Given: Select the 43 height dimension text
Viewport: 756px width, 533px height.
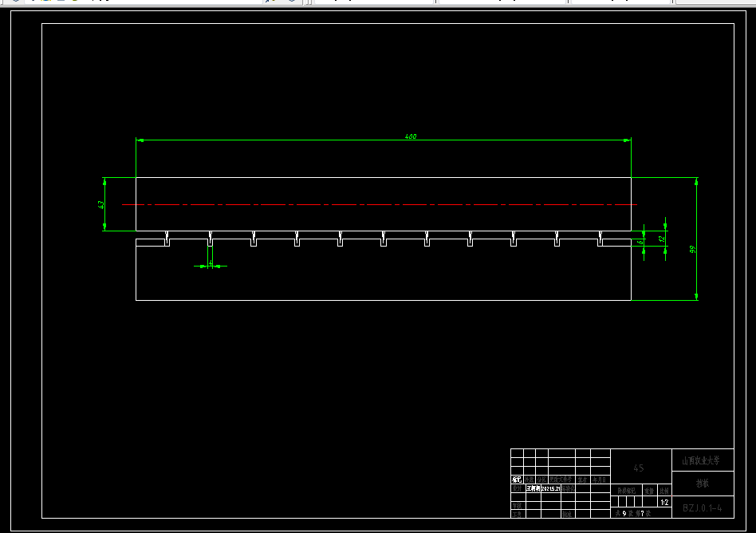Looking at the screenshot, I should [x=100, y=204].
